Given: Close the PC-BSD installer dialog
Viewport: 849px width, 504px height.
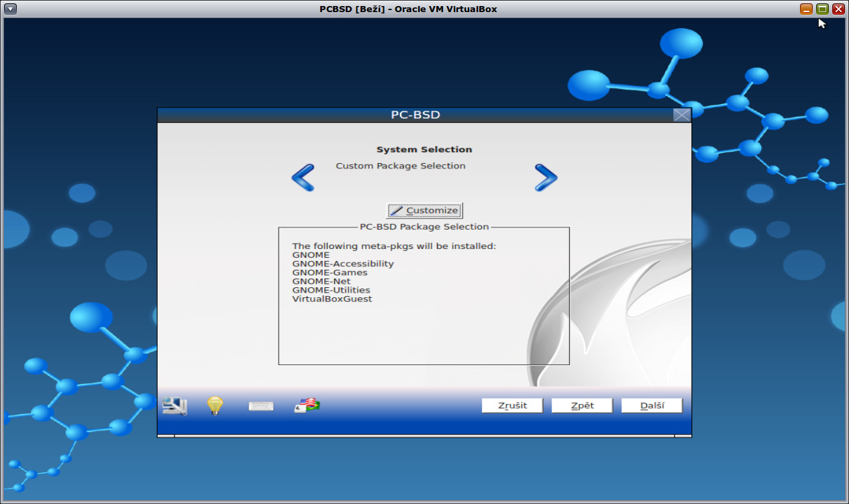Looking at the screenshot, I should pos(682,114).
